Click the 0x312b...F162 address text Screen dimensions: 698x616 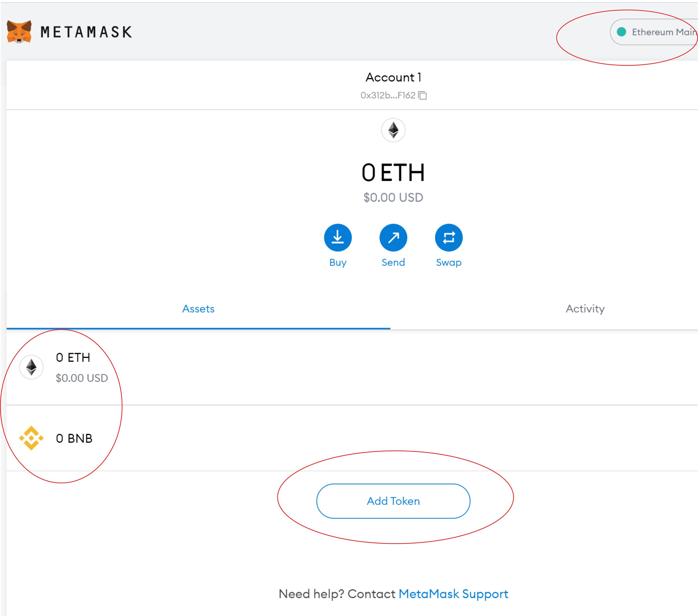388,95
